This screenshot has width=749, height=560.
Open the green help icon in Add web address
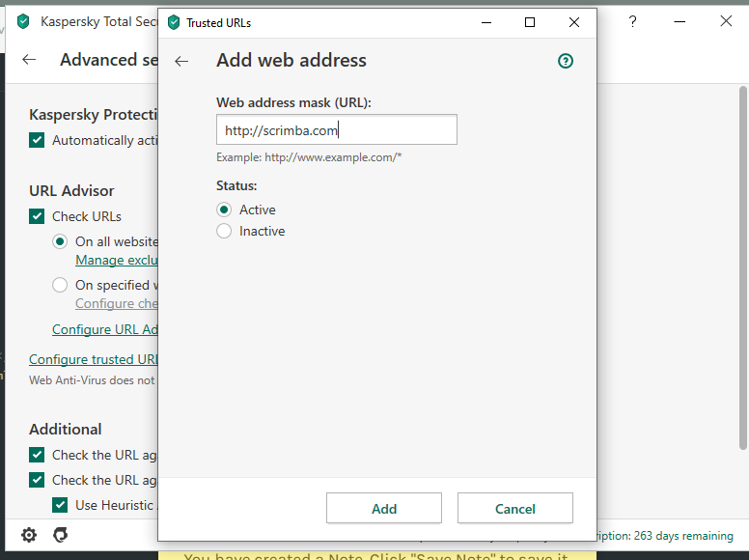pos(566,61)
